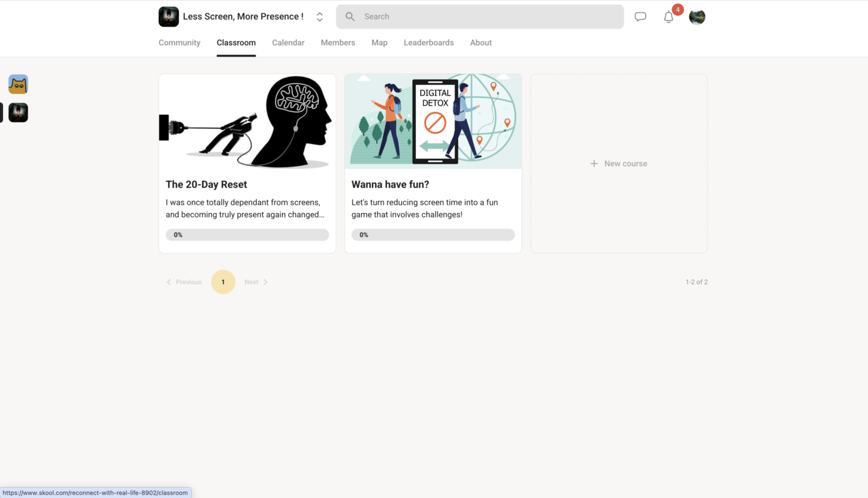Click the Next page chevron
This screenshot has width=868, height=498.
(265, 282)
